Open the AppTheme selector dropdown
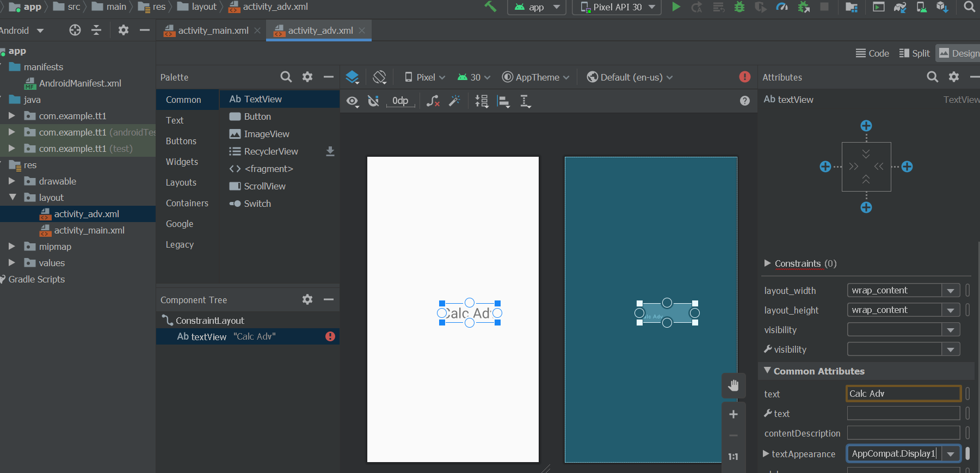 pos(535,77)
